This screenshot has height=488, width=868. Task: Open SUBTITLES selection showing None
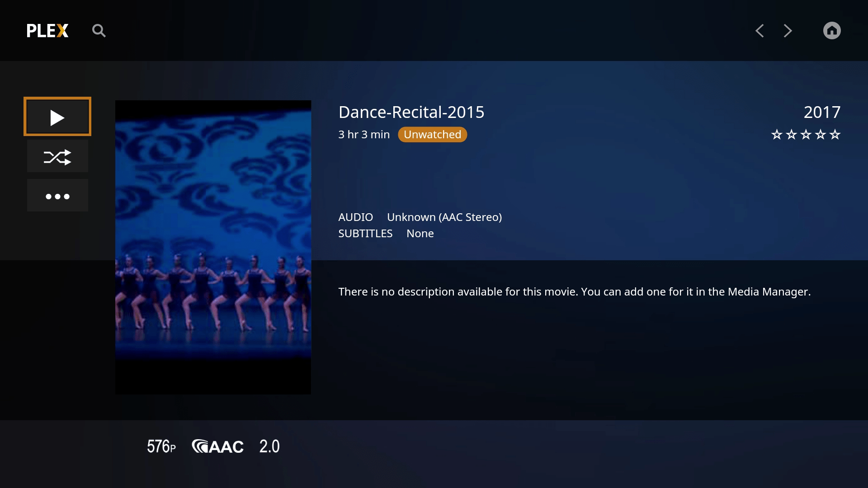(x=420, y=234)
